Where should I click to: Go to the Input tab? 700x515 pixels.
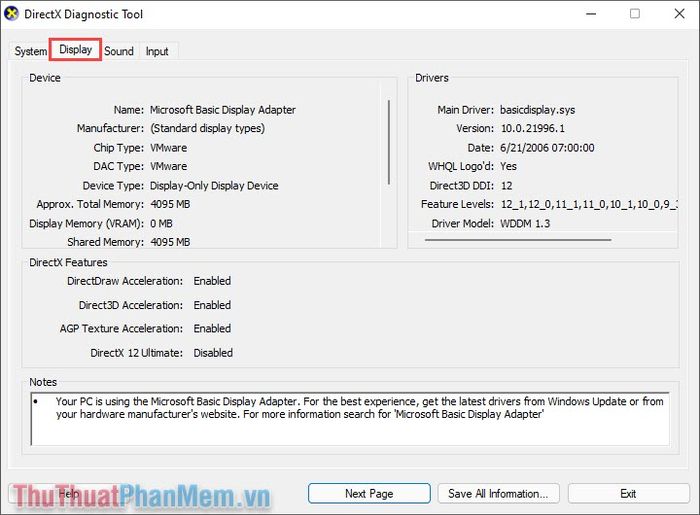pyautogui.click(x=157, y=51)
